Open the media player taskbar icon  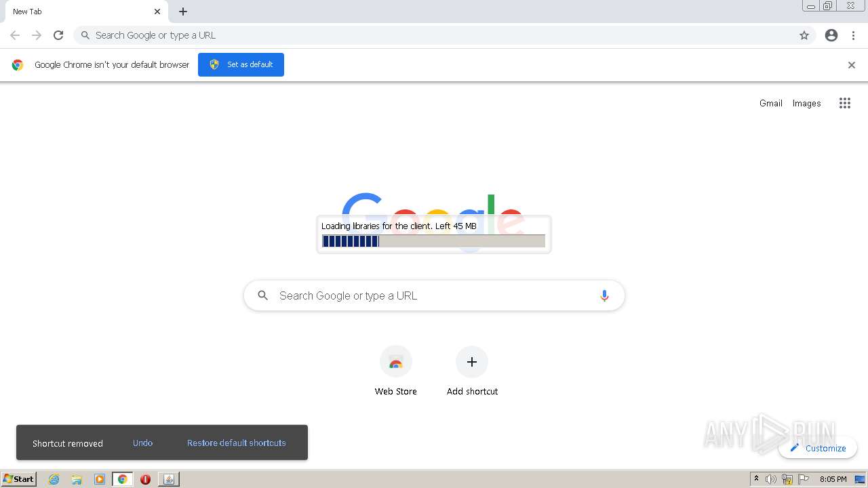pyautogui.click(x=100, y=479)
